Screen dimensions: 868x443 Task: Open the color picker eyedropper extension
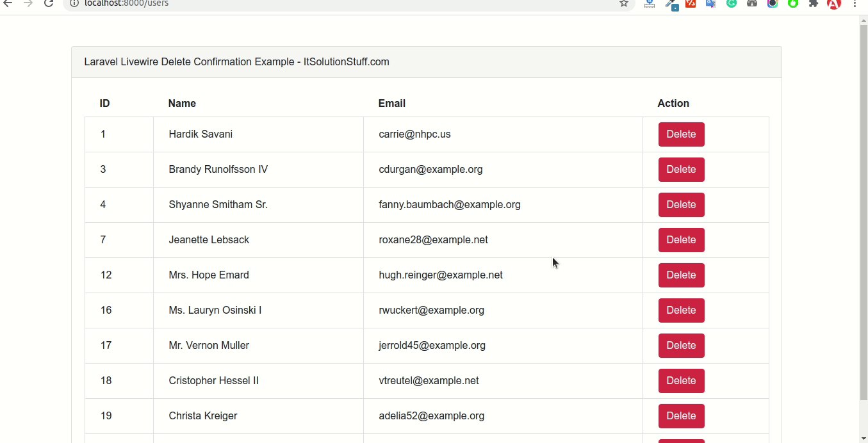click(671, 4)
